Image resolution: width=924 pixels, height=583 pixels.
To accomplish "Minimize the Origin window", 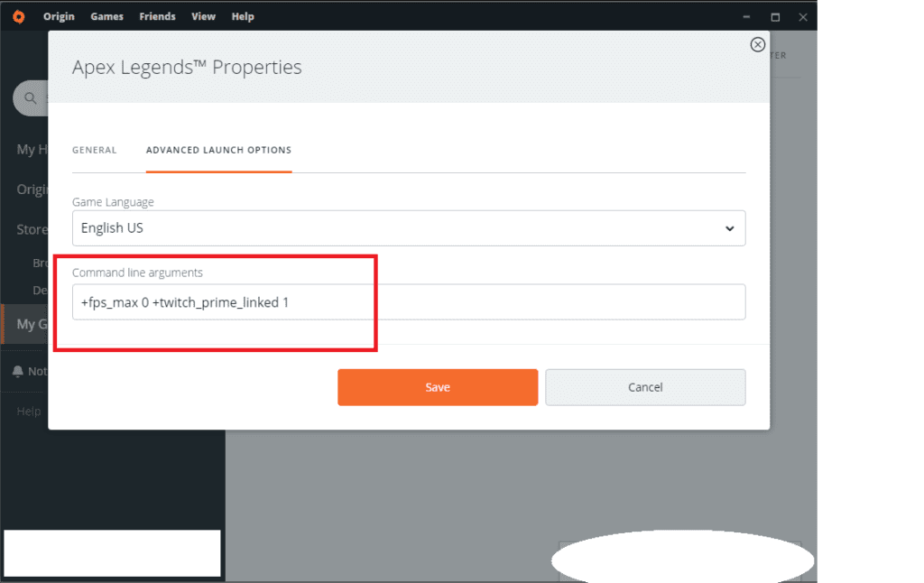I will (746, 16).
